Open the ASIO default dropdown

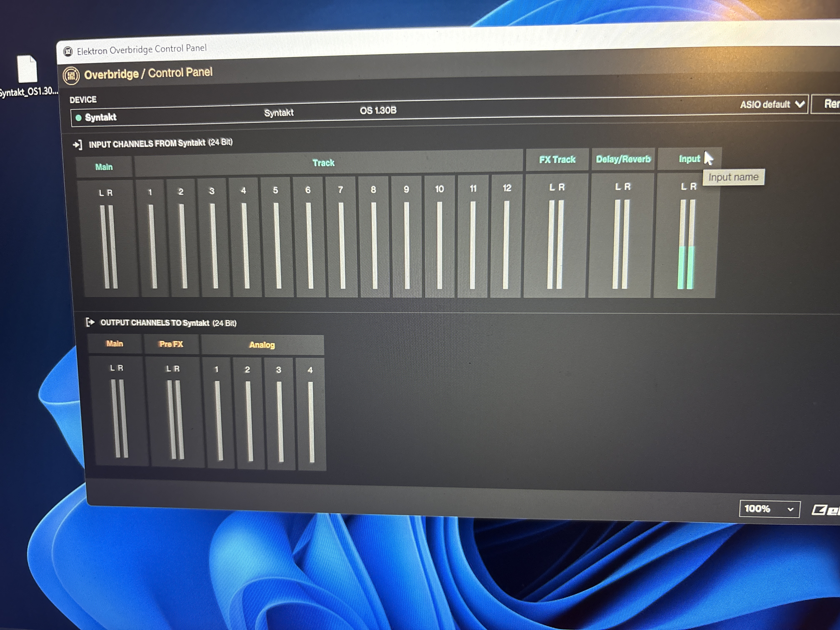pos(772,104)
